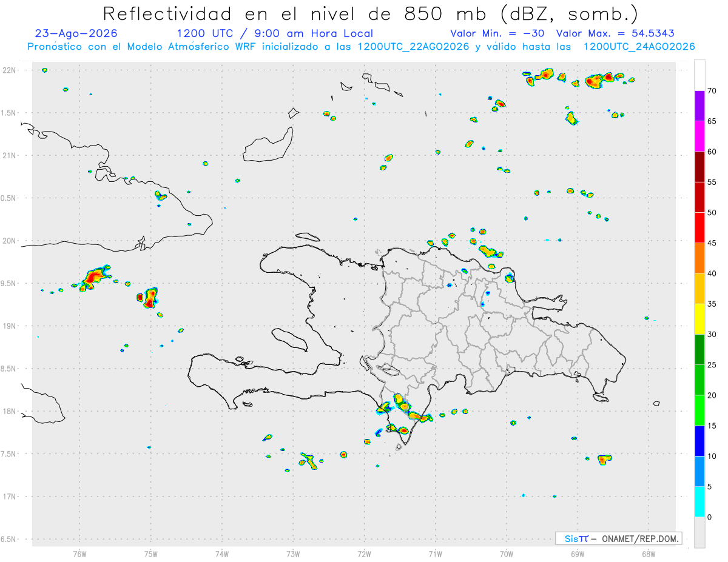The image size is (728, 562).
Task: Click the '69W' longitude axis label
Action: [x=578, y=554]
